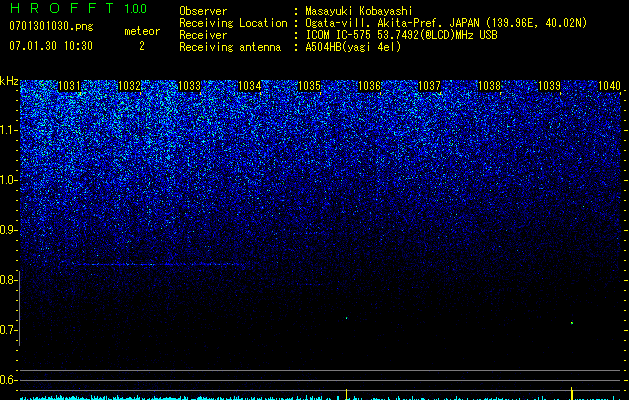Click the Receiving Location label

(x=233, y=23)
